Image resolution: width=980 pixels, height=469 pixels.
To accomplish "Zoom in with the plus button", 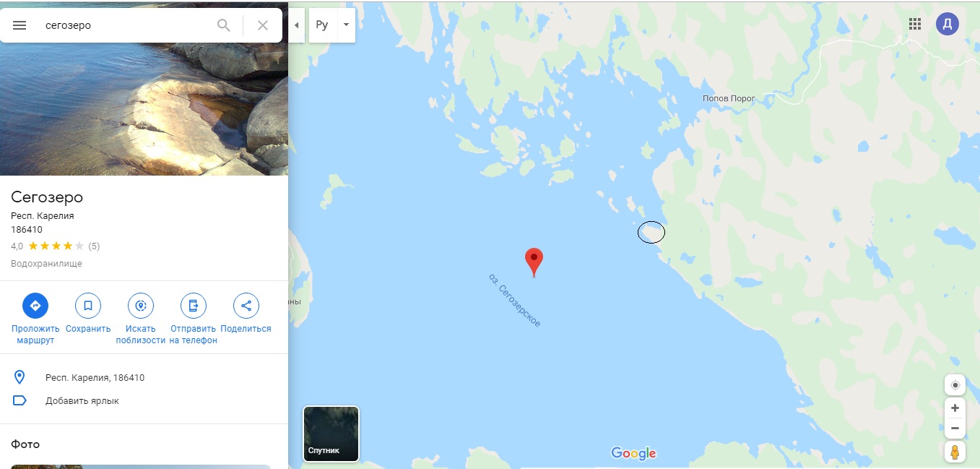I will 955,408.
